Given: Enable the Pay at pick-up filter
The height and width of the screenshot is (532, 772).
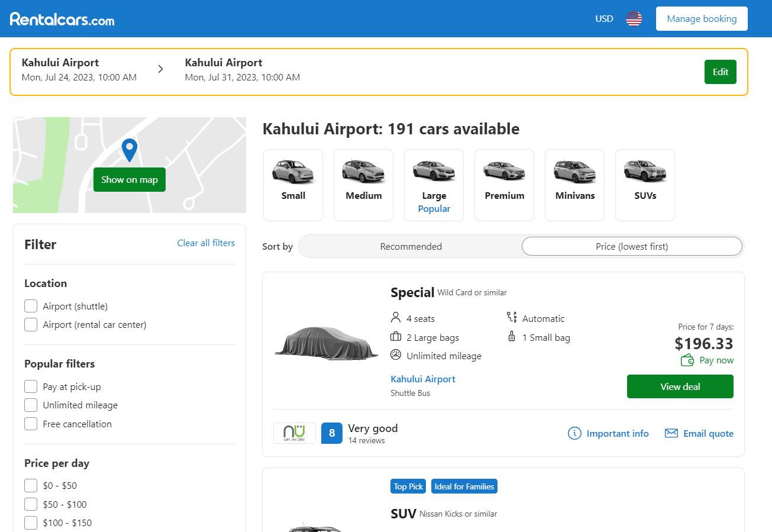Looking at the screenshot, I should [31, 386].
